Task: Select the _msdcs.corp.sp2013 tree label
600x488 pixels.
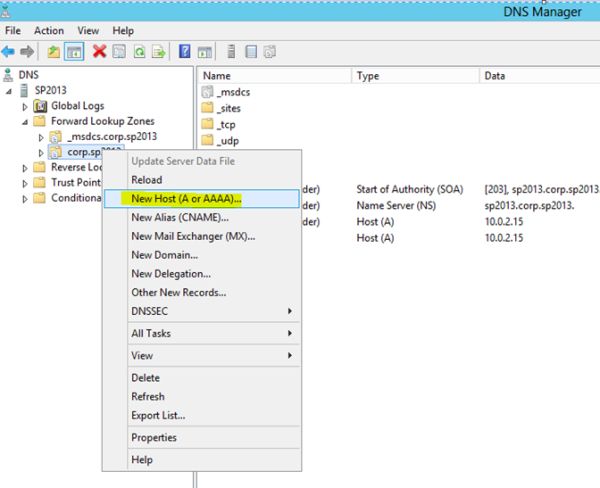Action: 112,136
